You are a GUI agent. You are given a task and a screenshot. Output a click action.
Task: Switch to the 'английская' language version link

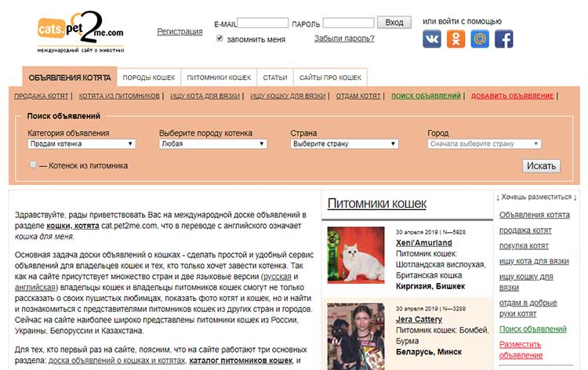(x=35, y=288)
